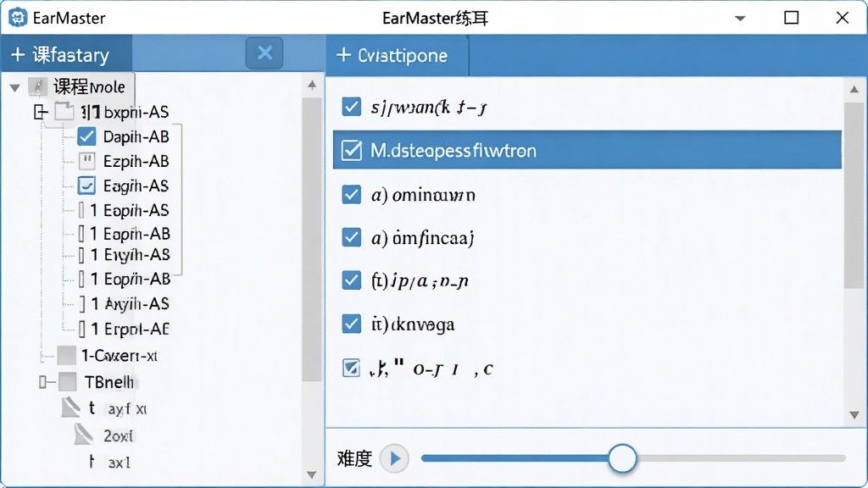Play the 难度 difficulty preview
The width and height of the screenshot is (868, 488).
point(394,458)
